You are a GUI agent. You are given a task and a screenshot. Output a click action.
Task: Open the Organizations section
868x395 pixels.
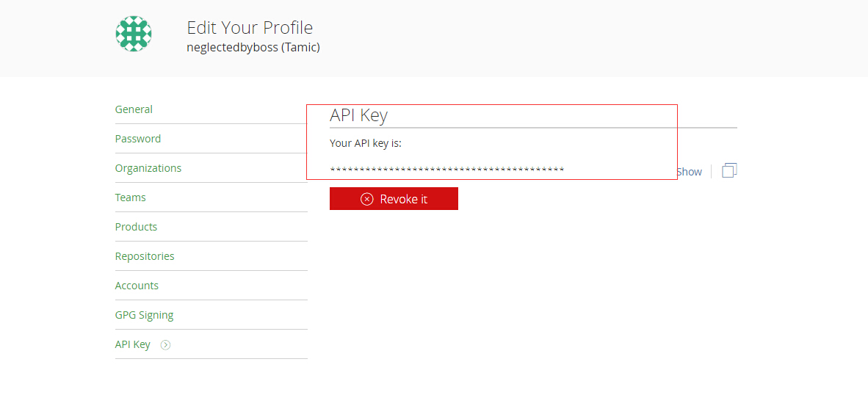click(x=148, y=168)
